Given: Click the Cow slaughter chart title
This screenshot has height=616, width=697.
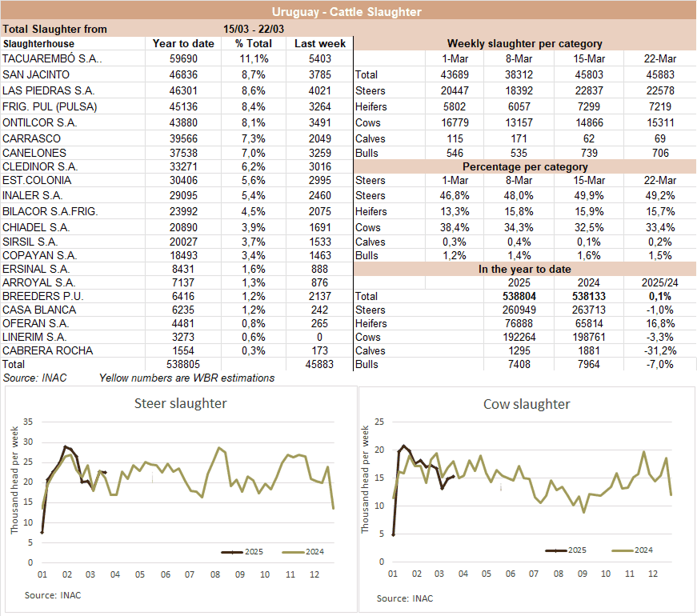Looking at the screenshot, I should (526, 404).
